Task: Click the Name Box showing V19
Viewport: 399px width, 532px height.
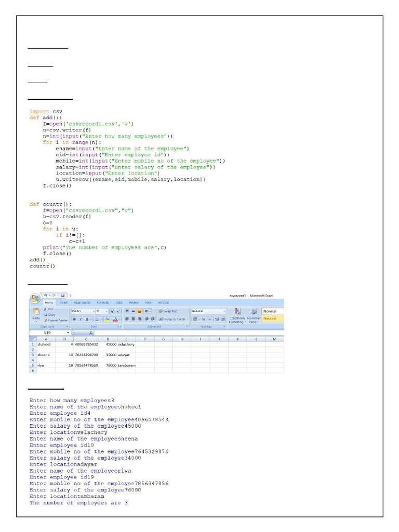Action: pos(48,332)
